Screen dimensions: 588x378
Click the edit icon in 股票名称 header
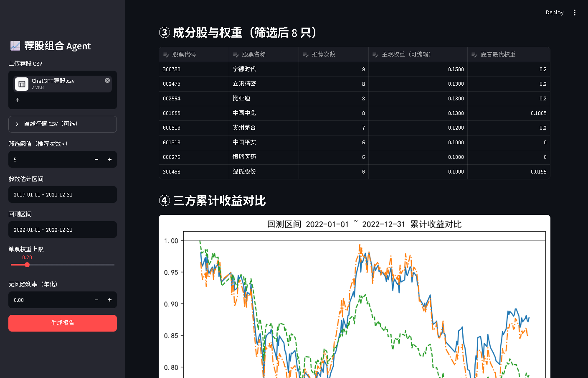click(x=236, y=55)
